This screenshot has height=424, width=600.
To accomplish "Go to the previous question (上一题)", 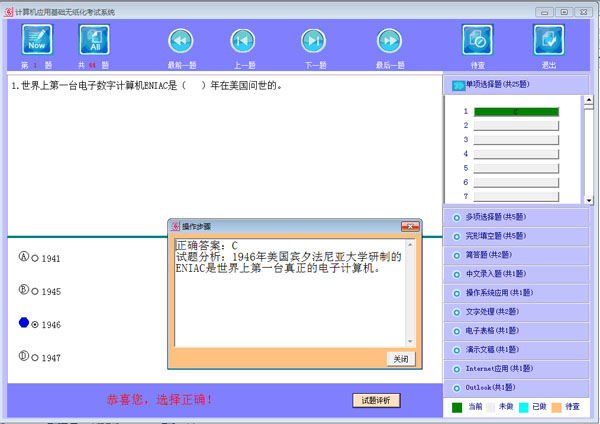I will (x=242, y=40).
